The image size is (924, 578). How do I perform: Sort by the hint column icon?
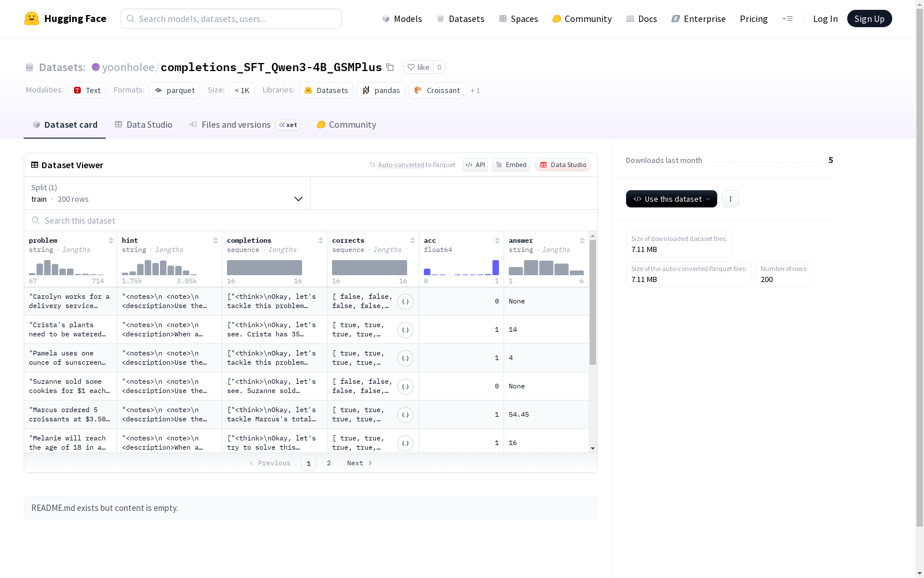tap(215, 240)
